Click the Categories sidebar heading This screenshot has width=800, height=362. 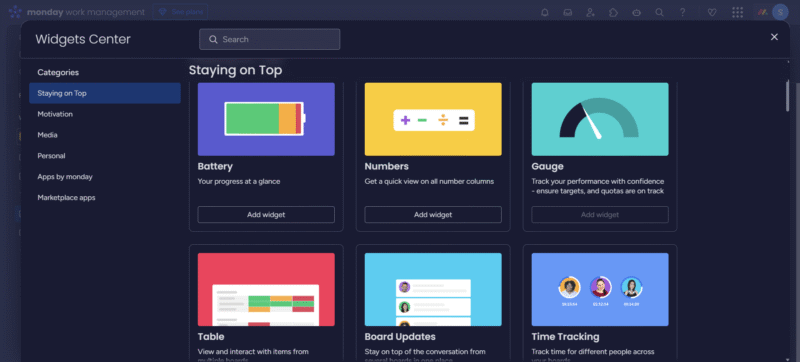click(x=58, y=72)
